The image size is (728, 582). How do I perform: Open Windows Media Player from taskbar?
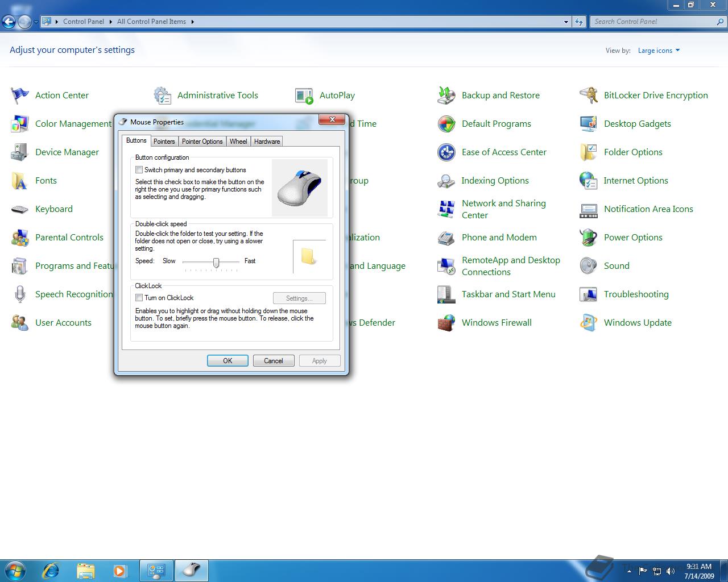click(x=120, y=570)
